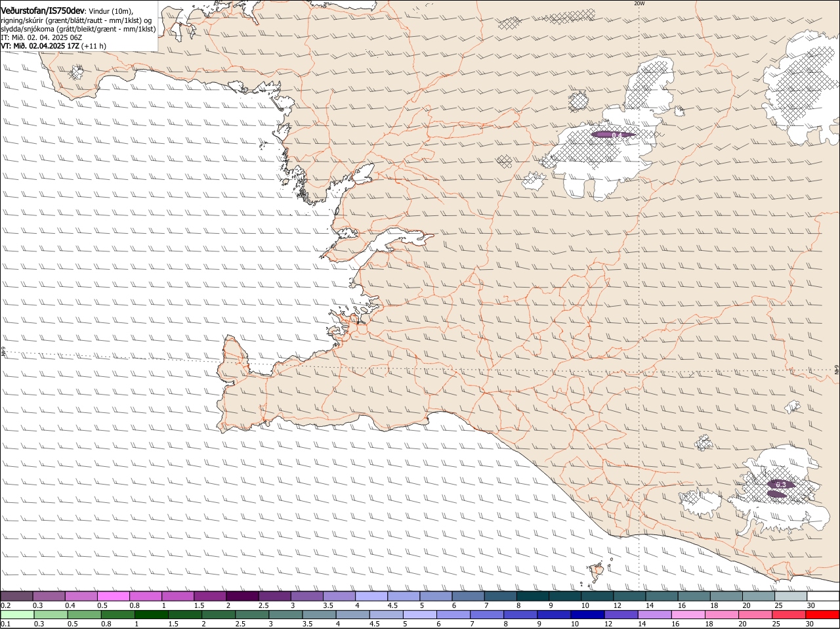840x629 pixels.
Task: Pick the grey 20 snow-scale swatch
Action: click(758, 596)
